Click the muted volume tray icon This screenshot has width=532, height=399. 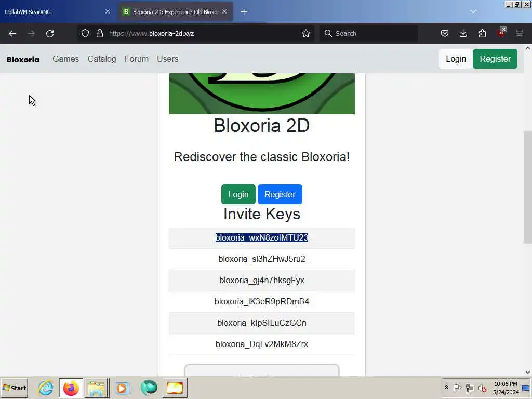pyautogui.click(x=482, y=388)
